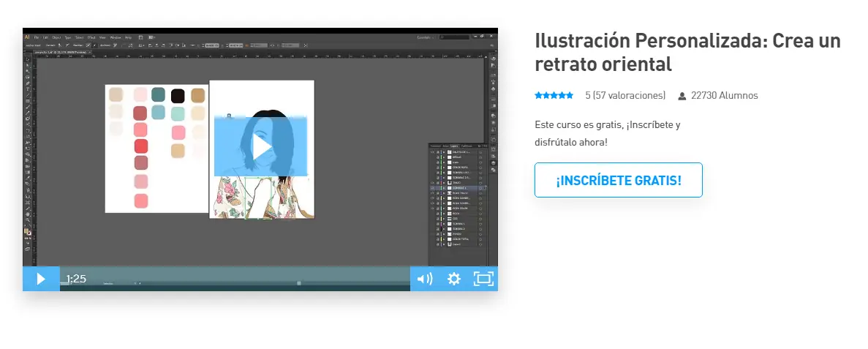Viewport: 868px width, 349px height.
Task: Select the Selection tool in the toolbar
Action: tap(28, 60)
